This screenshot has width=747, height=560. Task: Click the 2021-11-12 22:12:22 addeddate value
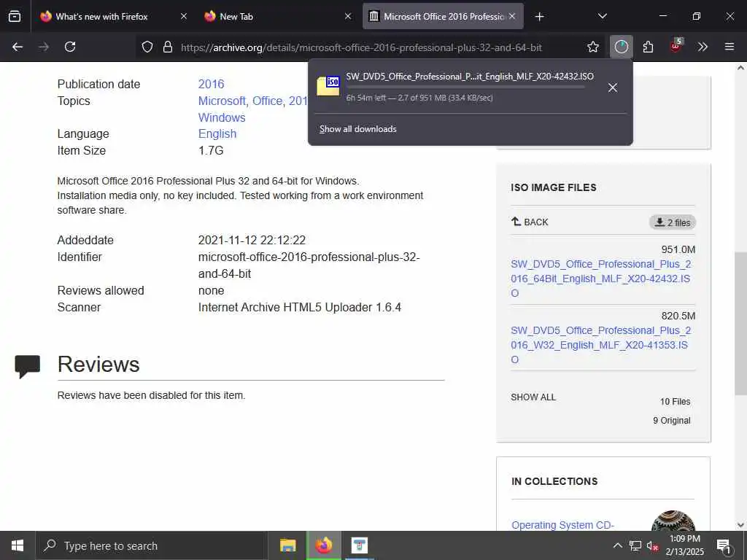252,240
